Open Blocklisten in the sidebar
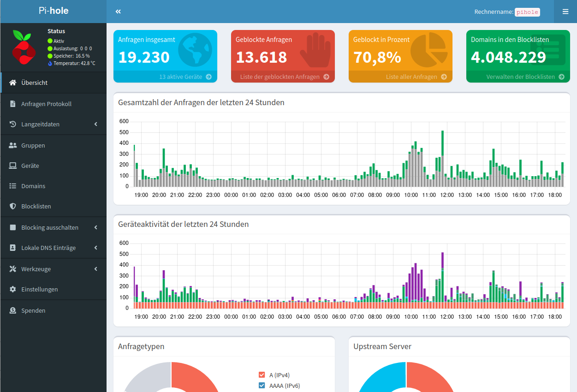The image size is (577, 392). tap(54, 206)
